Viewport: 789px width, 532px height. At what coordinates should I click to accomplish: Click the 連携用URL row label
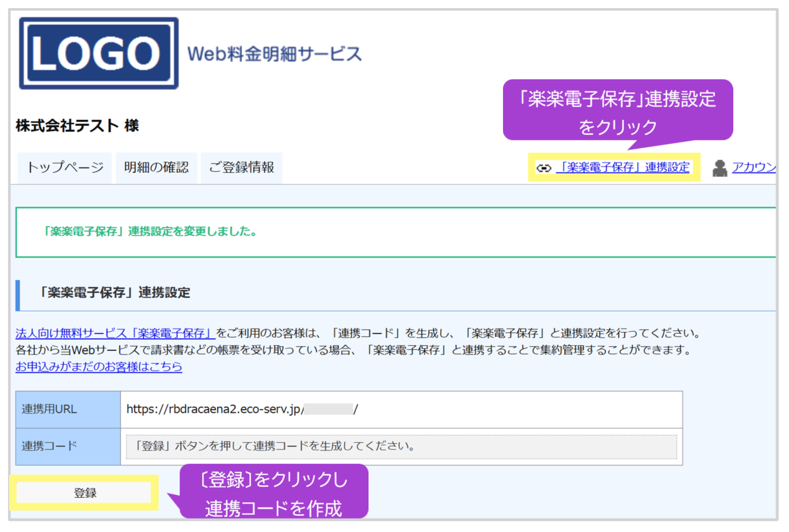click(48, 410)
